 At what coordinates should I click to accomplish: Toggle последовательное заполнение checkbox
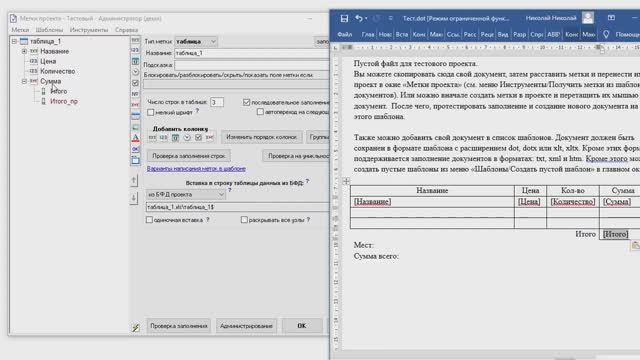point(247,102)
